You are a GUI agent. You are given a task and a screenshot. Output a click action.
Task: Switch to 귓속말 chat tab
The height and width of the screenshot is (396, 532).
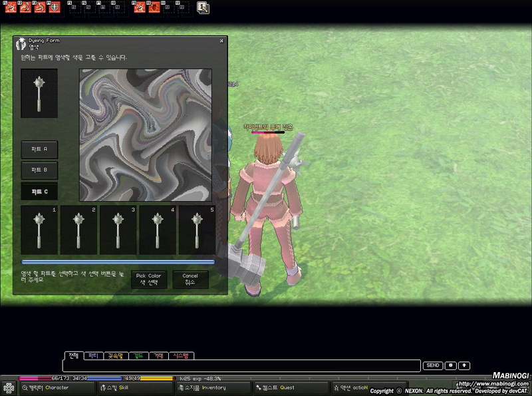(116, 355)
